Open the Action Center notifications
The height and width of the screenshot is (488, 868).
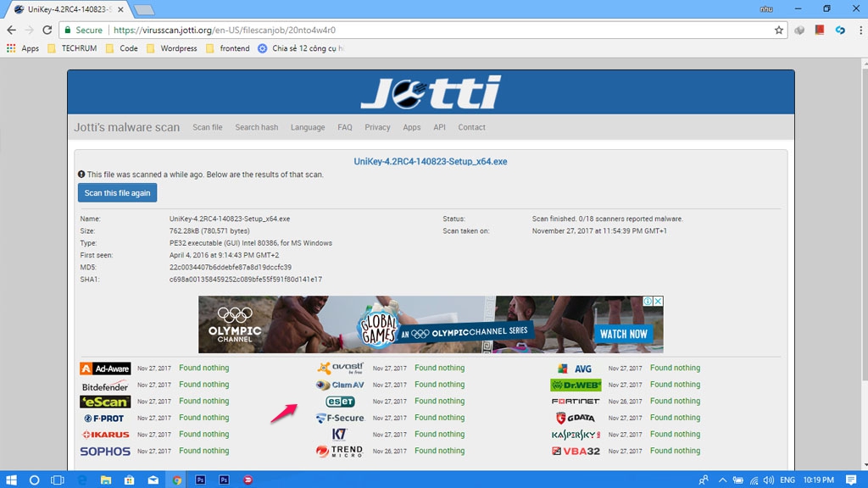point(851,480)
